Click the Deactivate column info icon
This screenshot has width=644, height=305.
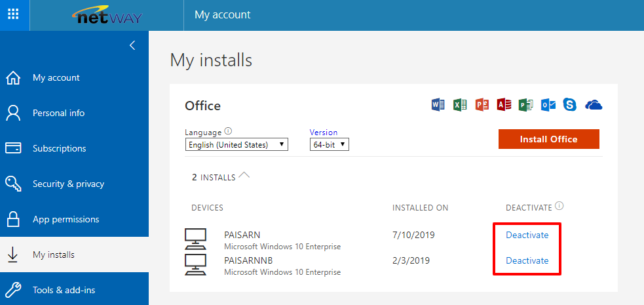[559, 206]
